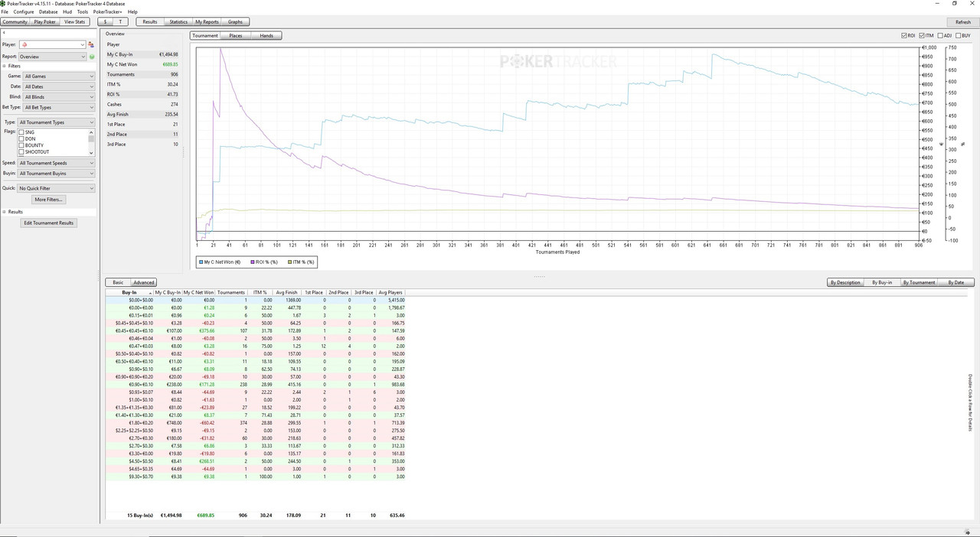Click the icon in the bottom status bar corner
Screen dimensions: 980x537
pyautogui.click(x=967, y=532)
